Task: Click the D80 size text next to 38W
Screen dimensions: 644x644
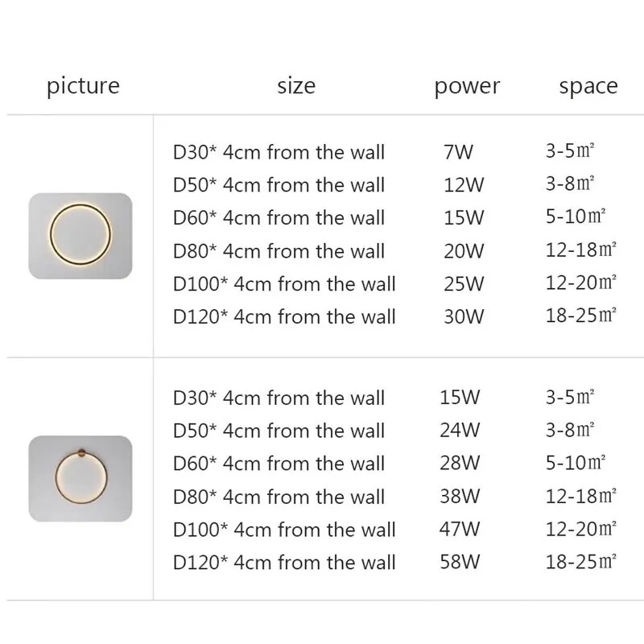Action: (x=279, y=497)
